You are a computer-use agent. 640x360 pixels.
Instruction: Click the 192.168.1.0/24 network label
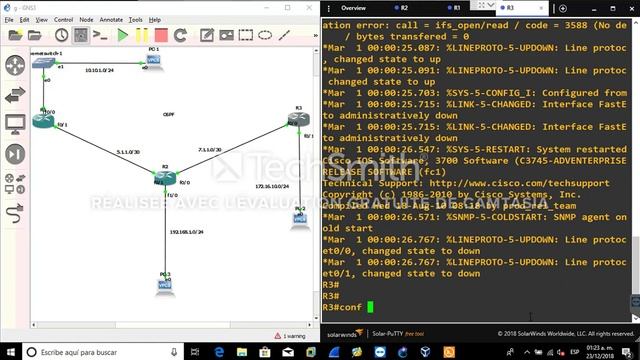(x=187, y=232)
